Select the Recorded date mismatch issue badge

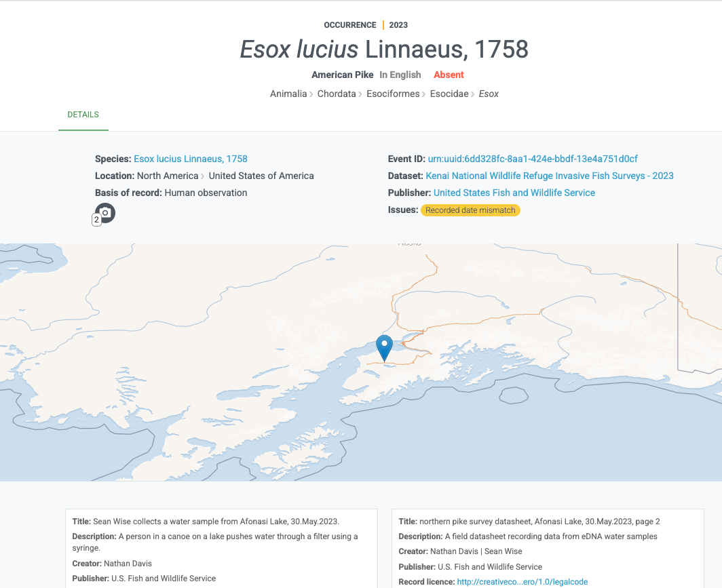[470, 210]
